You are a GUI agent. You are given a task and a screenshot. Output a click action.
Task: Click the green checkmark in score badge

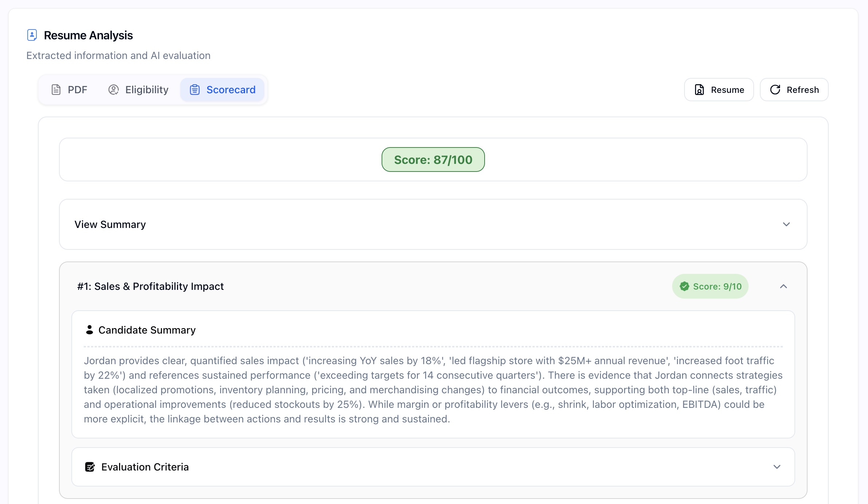[684, 286]
